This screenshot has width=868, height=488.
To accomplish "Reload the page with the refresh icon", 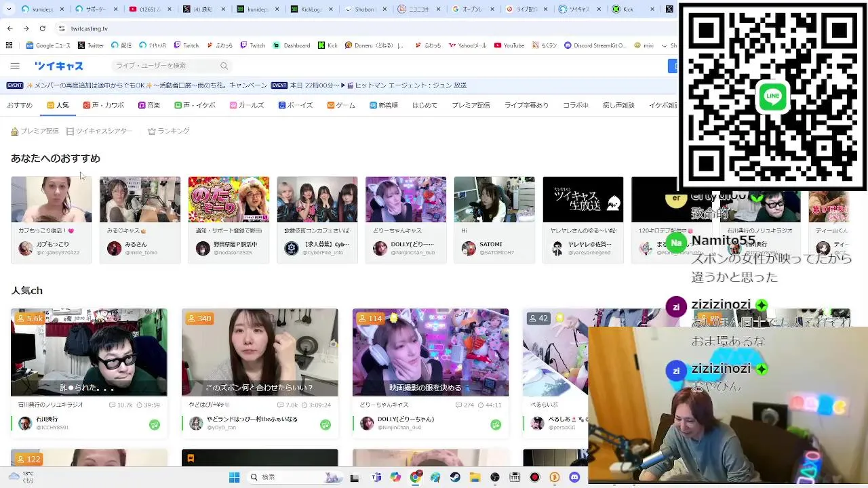I will pyautogui.click(x=42, y=28).
